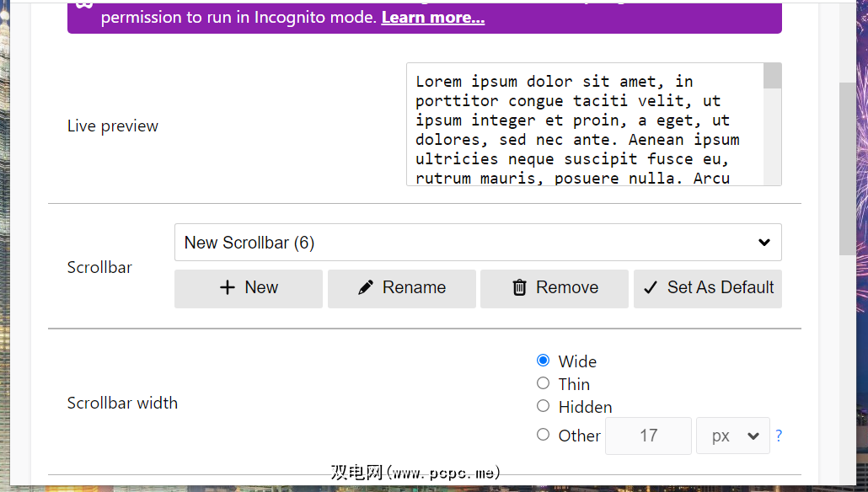The width and height of the screenshot is (868, 492).
Task: Click the Live preview label
Action: [113, 126]
